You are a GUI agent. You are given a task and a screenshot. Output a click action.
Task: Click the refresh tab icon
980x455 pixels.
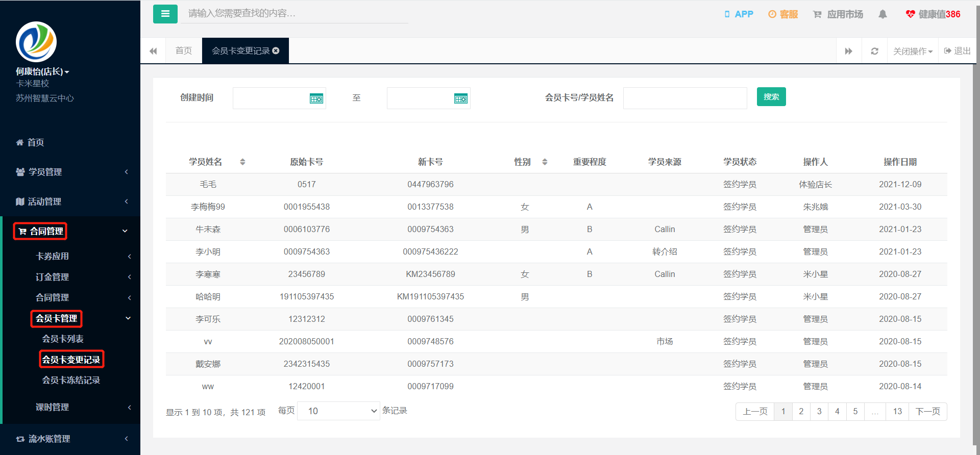(x=874, y=51)
